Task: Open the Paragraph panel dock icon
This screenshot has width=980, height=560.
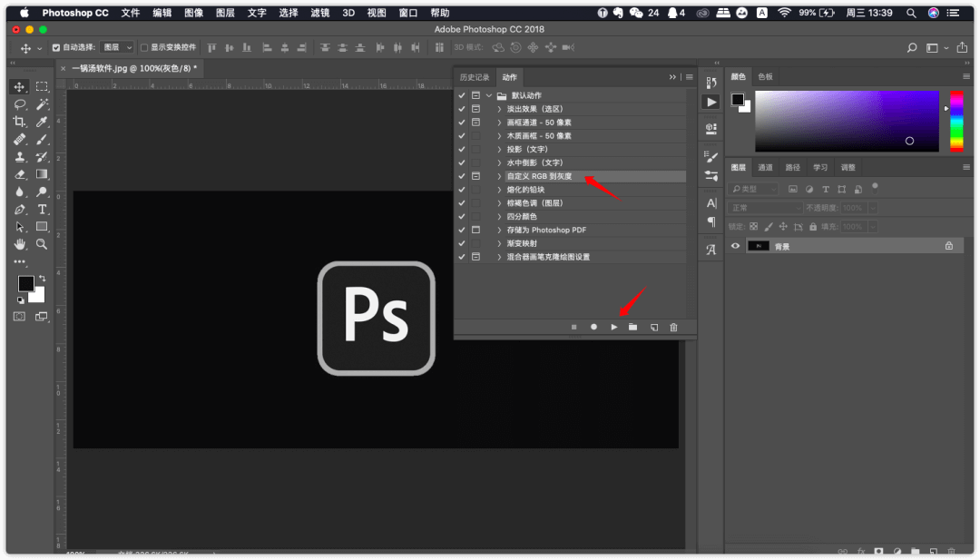Action: pyautogui.click(x=711, y=221)
